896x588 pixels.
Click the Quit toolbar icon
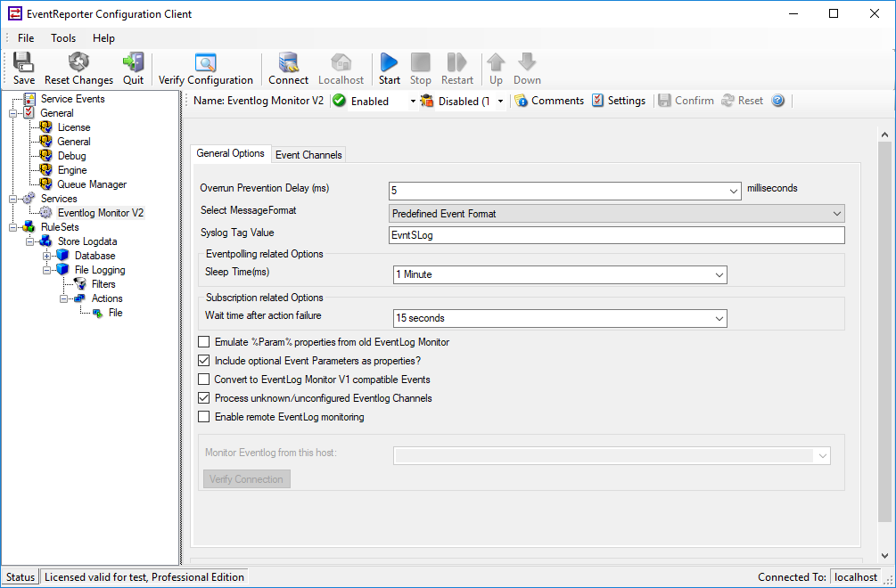(x=133, y=69)
